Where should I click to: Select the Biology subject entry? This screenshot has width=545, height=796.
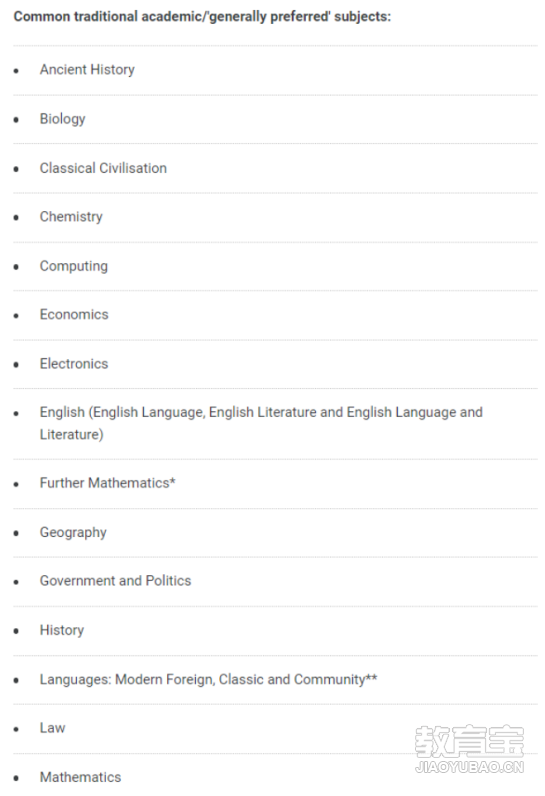click(62, 119)
